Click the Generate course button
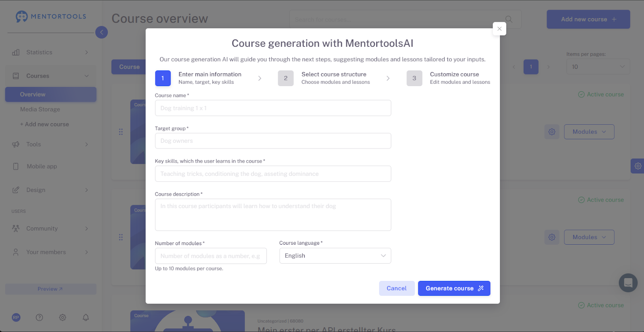The width and height of the screenshot is (644, 332). click(454, 289)
